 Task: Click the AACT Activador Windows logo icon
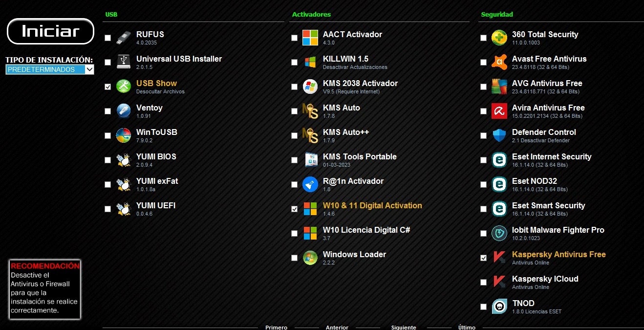pos(310,38)
